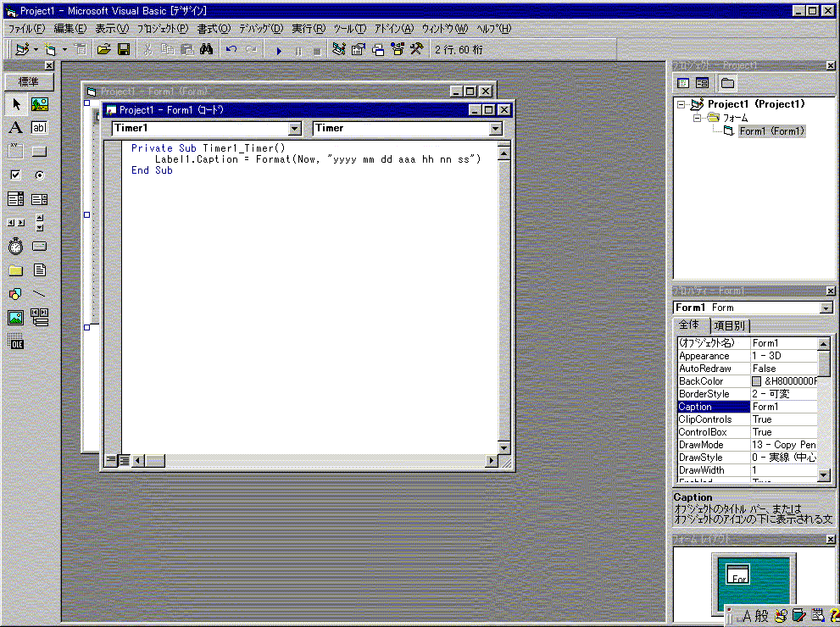Click properties list scroll down arrow
The height and width of the screenshot is (627, 840).
(x=824, y=475)
